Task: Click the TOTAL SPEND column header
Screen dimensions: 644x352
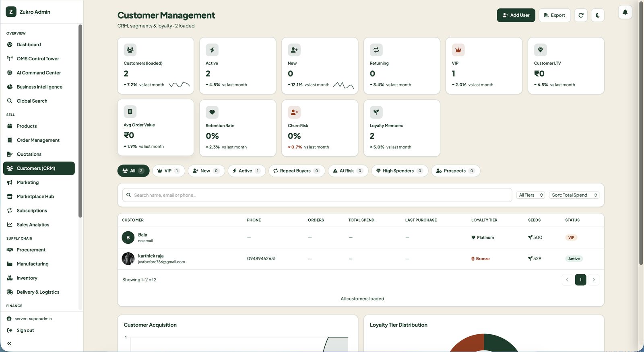Action: (x=361, y=220)
